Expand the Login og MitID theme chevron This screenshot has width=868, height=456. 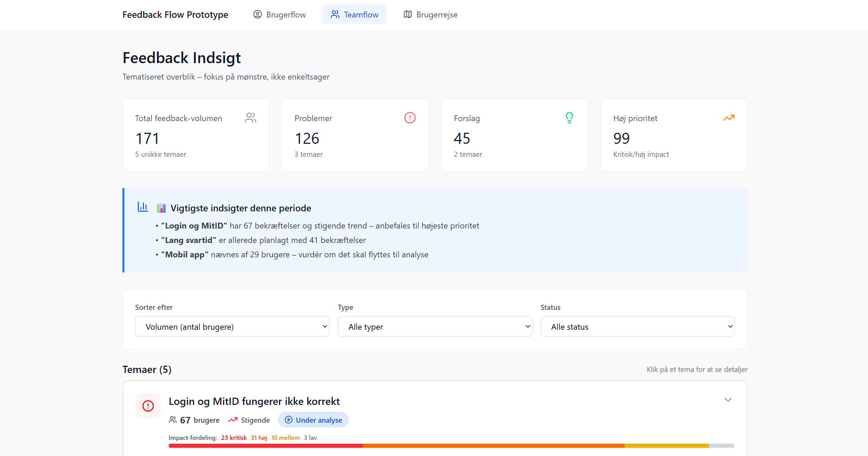pyautogui.click(x=728, y=400)
